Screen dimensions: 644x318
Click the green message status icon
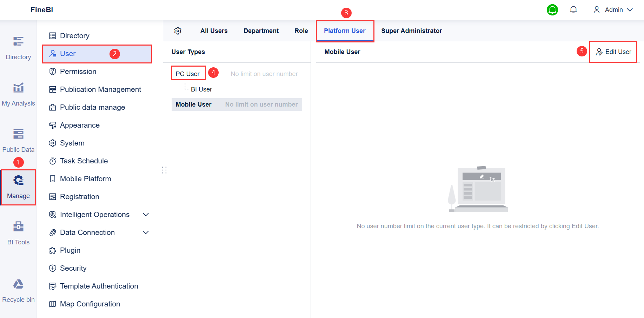552,9
